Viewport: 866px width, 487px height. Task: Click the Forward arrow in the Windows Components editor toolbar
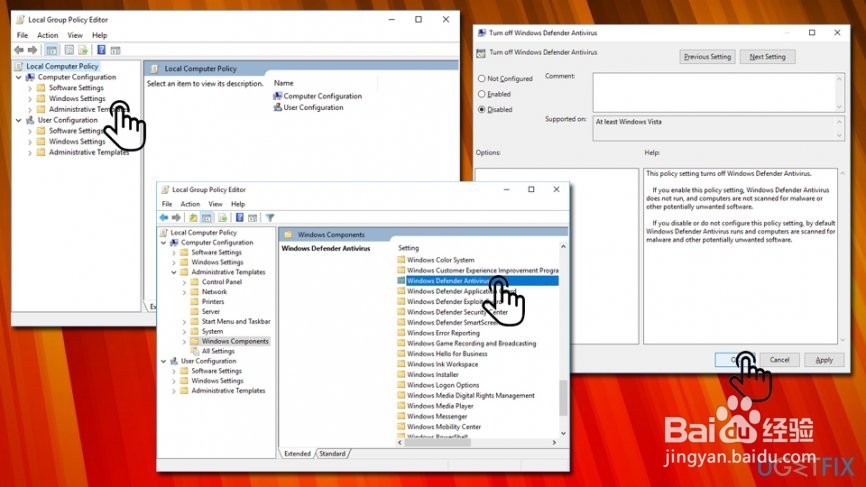pyautogui.click(x=176, y=218)
